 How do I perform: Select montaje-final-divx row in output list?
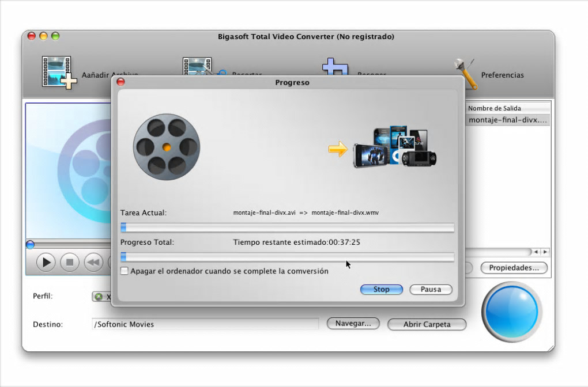[508, 120]
